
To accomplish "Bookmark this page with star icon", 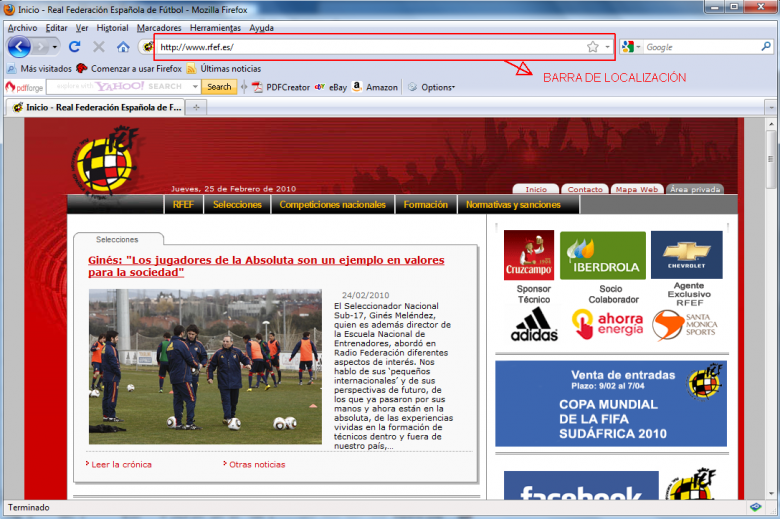I will coord(592,47).
